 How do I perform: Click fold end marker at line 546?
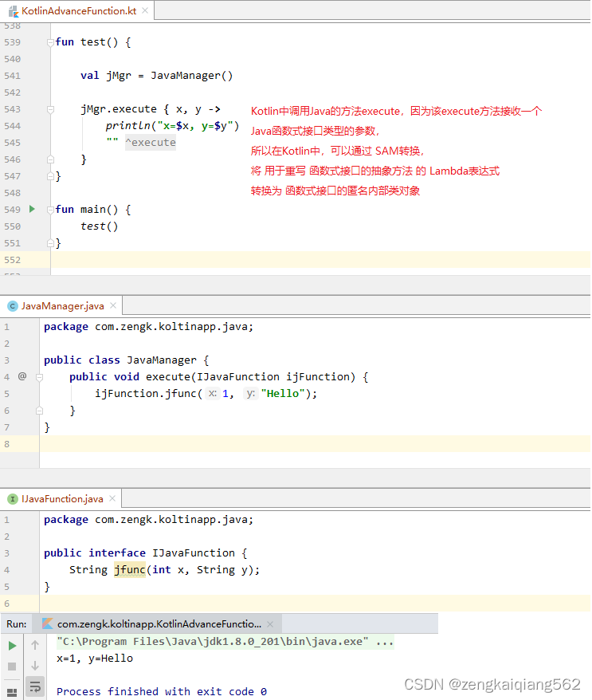pos(50,159)
